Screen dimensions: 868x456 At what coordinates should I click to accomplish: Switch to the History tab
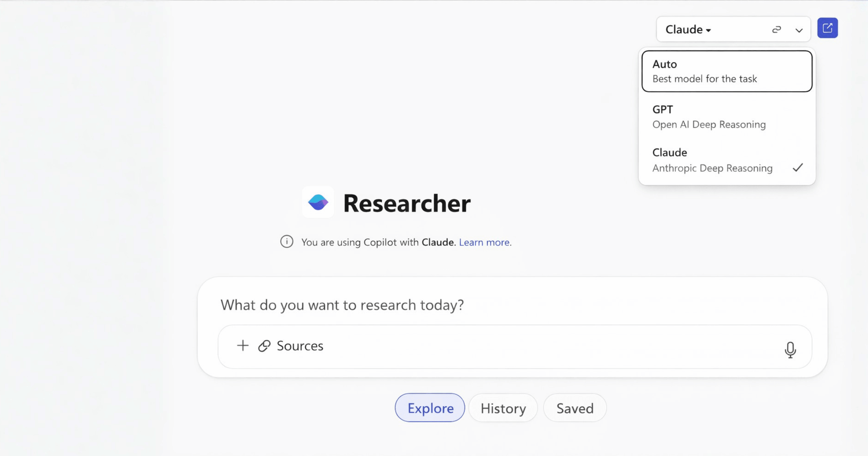click(503, 408)
